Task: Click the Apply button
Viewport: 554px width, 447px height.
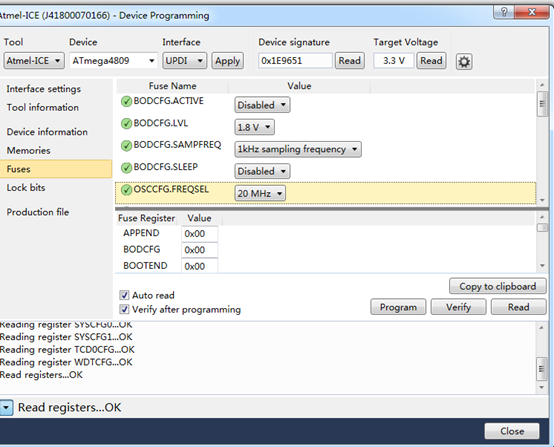Action: point(228,61)
